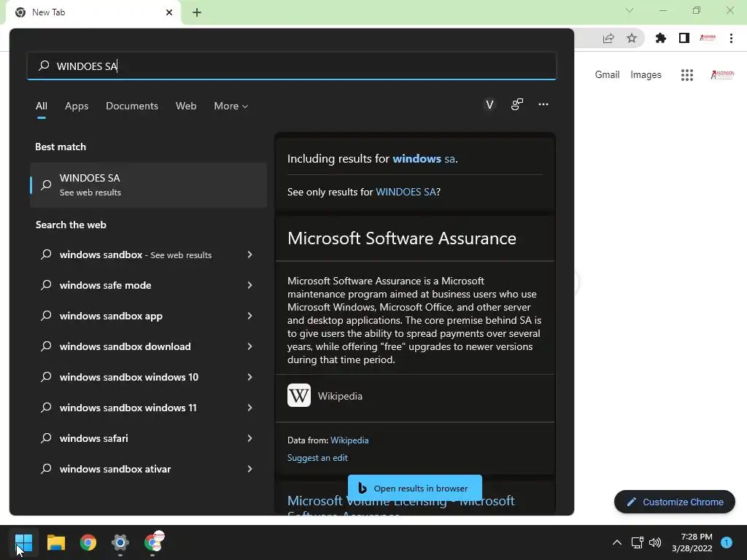The image size is (747, 560).
Task: Expand arrow for windows sandbox download
Action: tap(249, 346)
